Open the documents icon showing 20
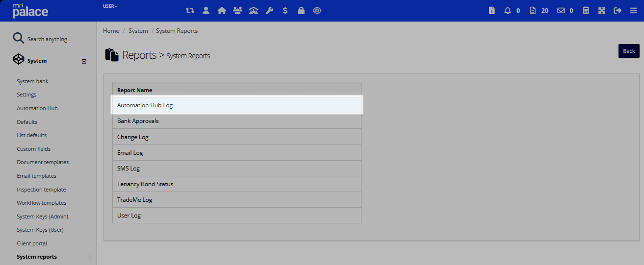The height and width of the screenshot is (265, 644). (x=533, y=10)
